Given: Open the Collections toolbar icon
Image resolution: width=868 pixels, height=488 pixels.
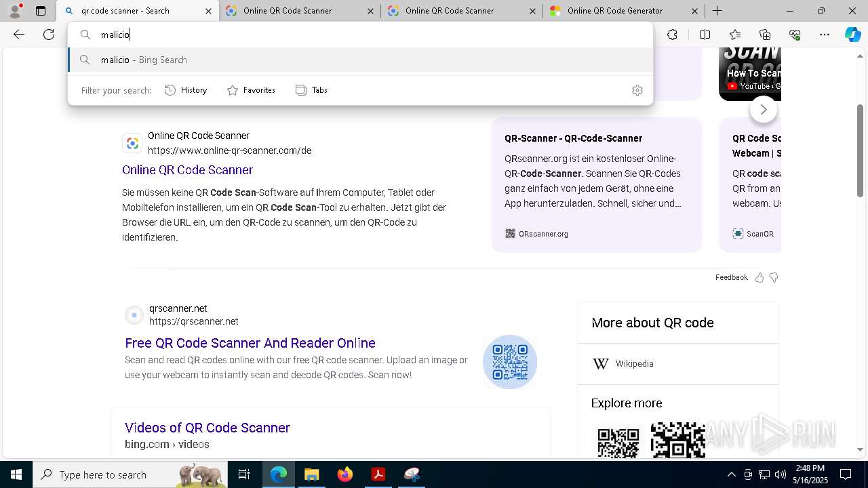Looking at the screenshot, I should pos(765,35).
